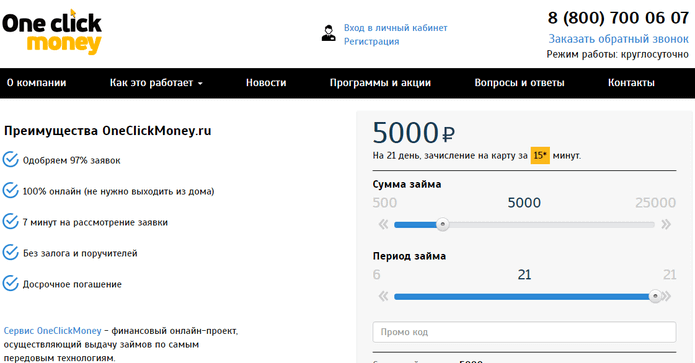Open Программы и акции section

coord(380,83)
